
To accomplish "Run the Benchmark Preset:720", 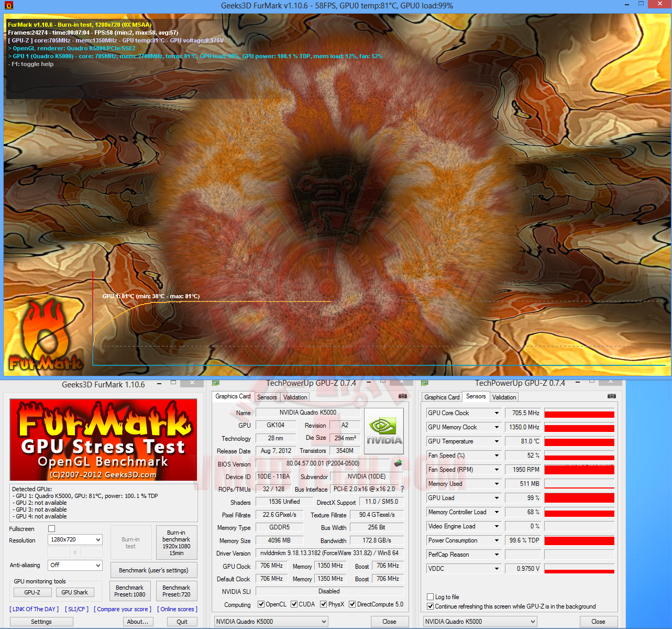I will pyautogui.click(x=177, y=591).
